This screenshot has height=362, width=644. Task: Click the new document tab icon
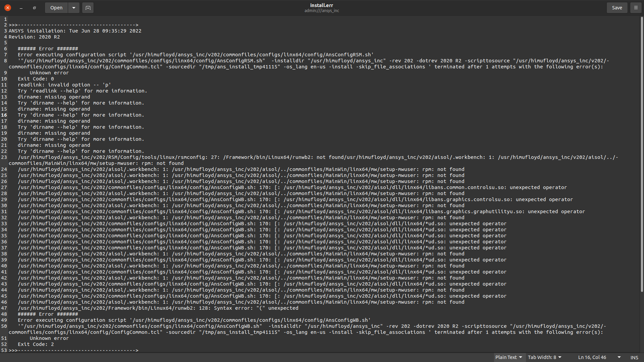pos(88,8)
